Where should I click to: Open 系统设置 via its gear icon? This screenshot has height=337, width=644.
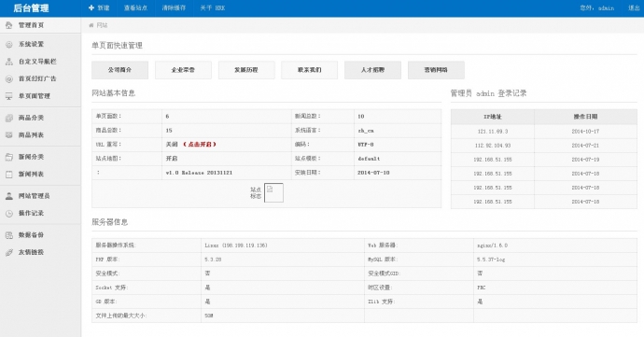(9, 45)
